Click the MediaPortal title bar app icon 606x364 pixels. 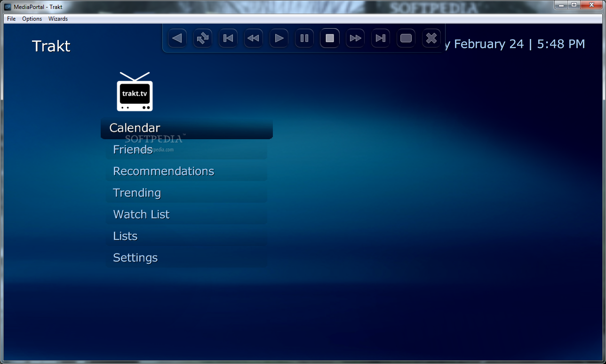pyautogui.click(x=8, y=7)
